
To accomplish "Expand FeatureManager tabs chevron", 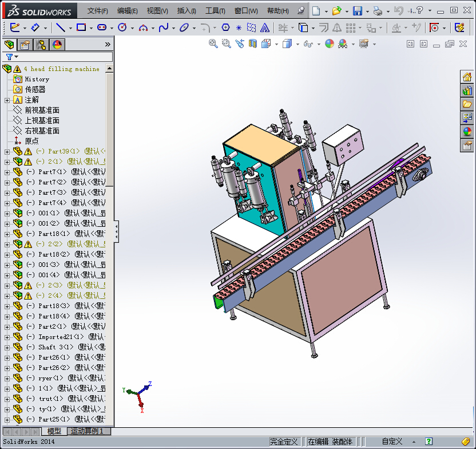I will click(108, 44).
